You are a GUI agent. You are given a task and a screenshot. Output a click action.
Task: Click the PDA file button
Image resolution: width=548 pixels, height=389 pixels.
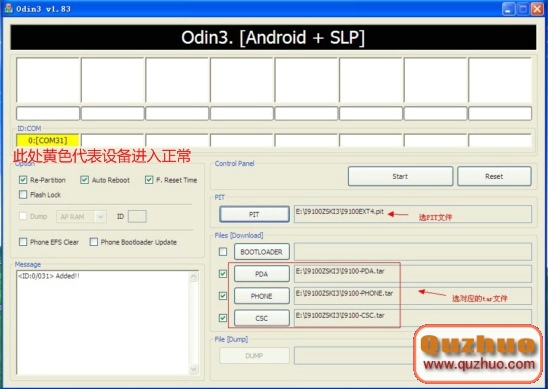(x=262, y=274)
